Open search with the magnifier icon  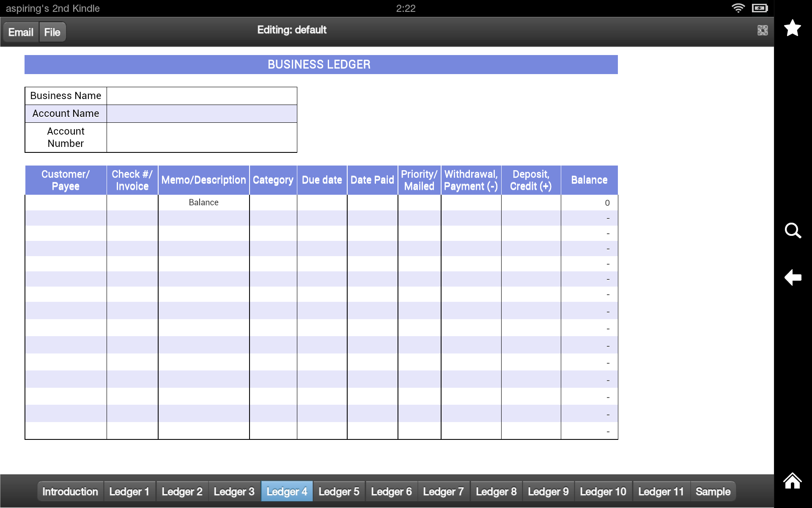pos(793,231)
